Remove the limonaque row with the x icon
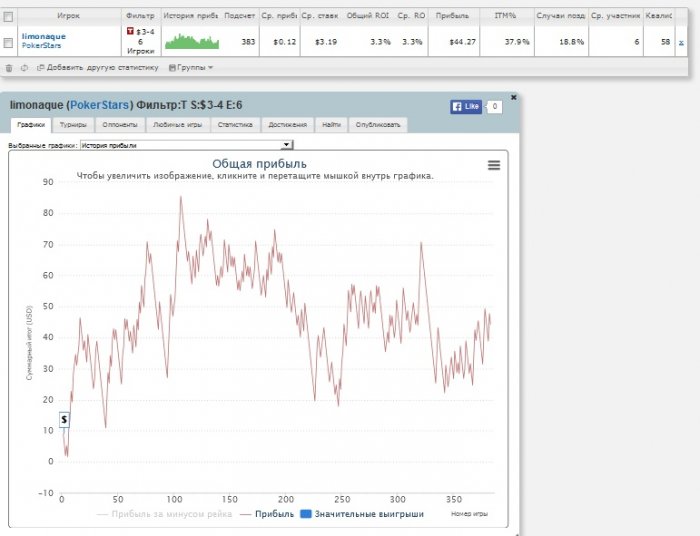 [681, 42]
